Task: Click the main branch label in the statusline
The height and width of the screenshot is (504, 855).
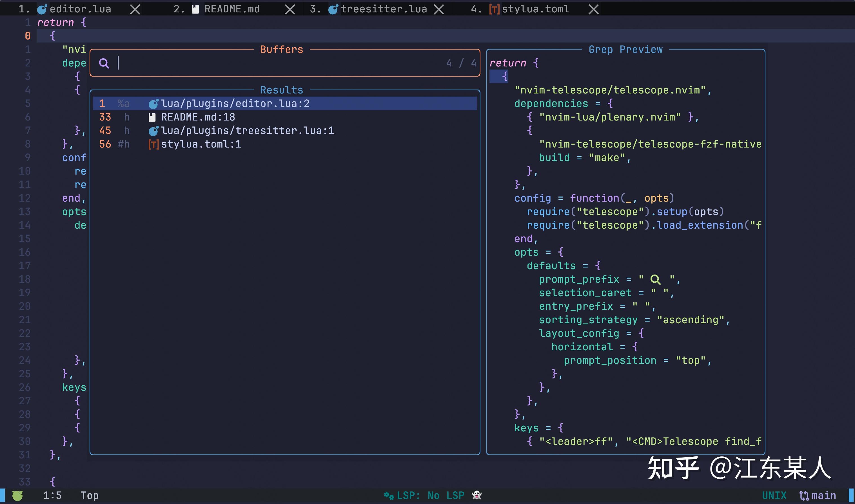Action: (824, 495)
